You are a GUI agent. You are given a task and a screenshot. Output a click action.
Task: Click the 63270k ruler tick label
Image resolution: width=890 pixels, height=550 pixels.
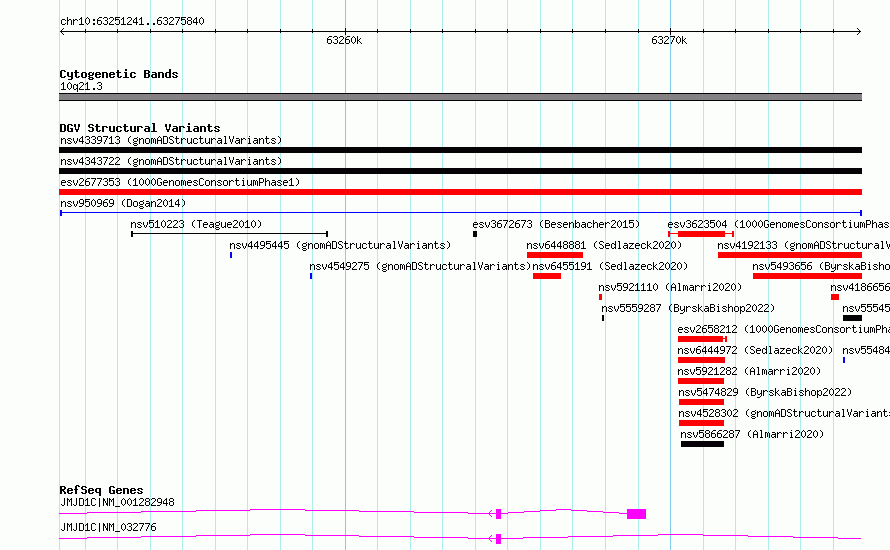(x=669, y=40)
